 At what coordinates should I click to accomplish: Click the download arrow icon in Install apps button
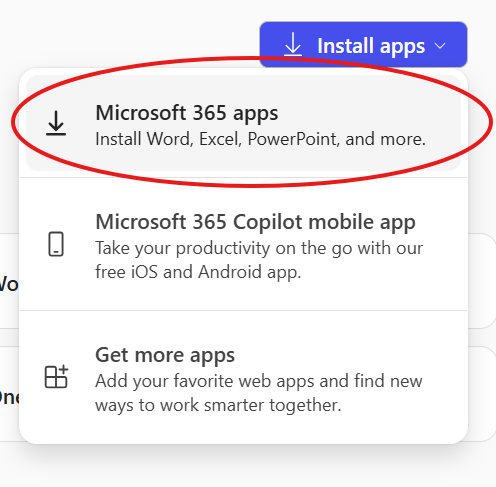click(293, 44)
